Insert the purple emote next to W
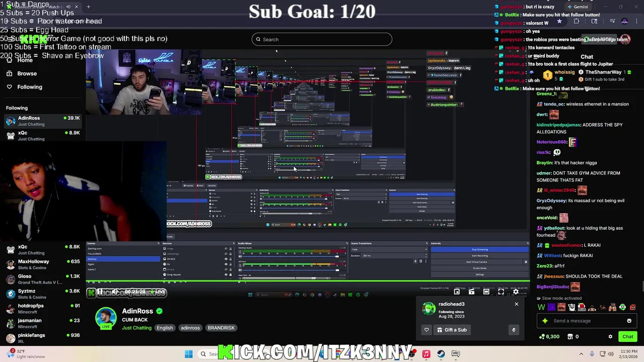This screenshot has height=362, width=644. point(551,307)
